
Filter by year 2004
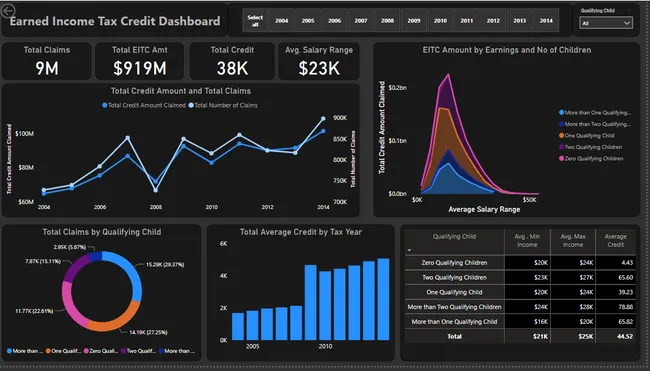pos(281,20)
